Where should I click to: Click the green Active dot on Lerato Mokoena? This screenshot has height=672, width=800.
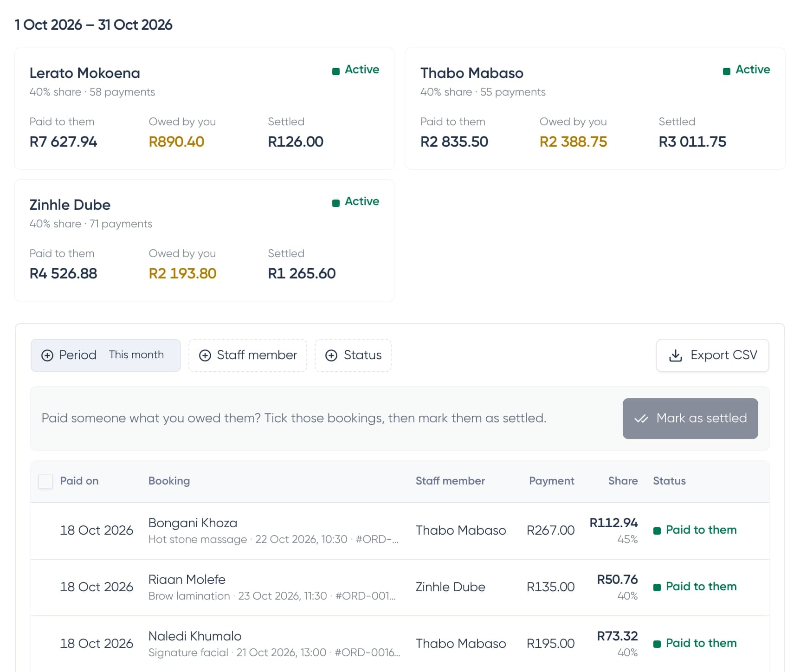click(x=336, y=71)
